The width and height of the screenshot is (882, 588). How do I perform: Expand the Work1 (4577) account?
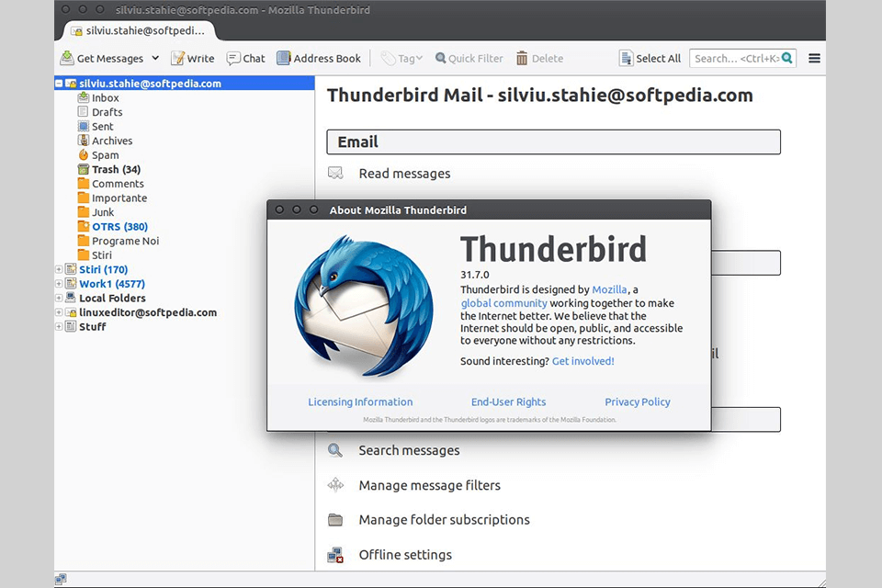point(59,284)
